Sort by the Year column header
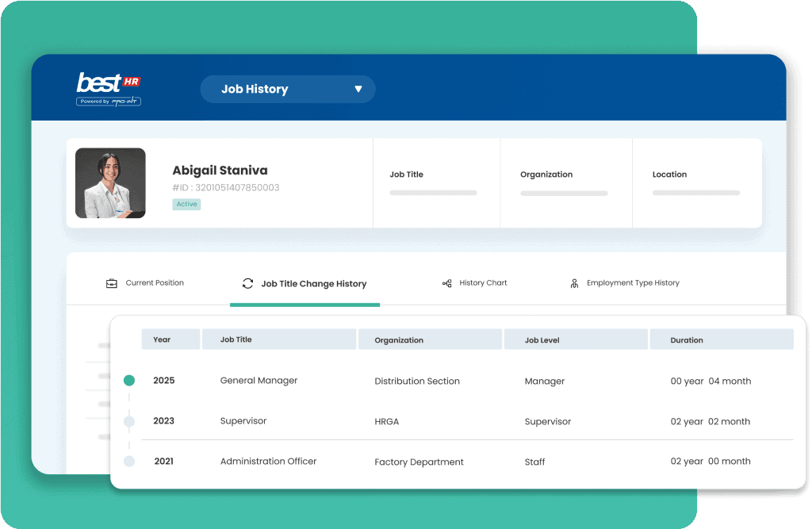 click(x=162, y=339)
